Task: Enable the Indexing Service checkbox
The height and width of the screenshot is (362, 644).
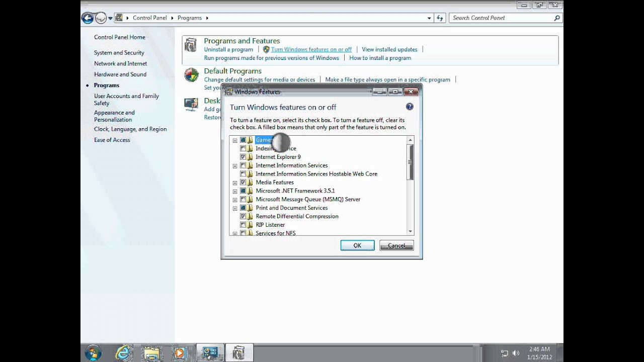Action: click(243, 148)
